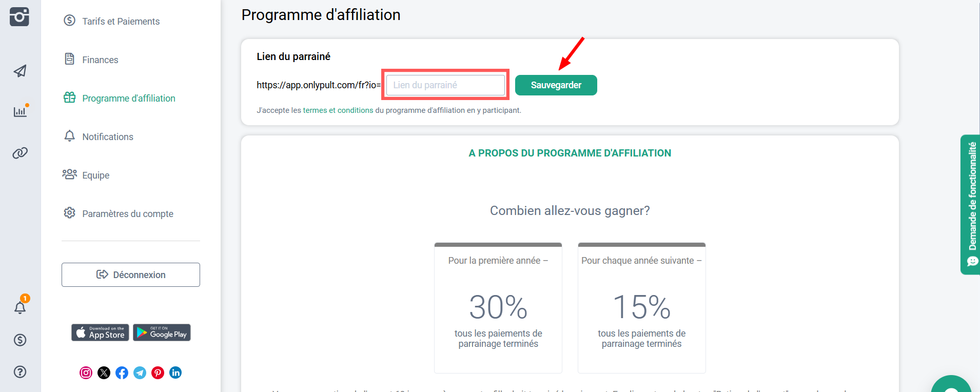Open the Facebook social icon
The width and height of the screenshot is (980, 392).
[122, 373]
